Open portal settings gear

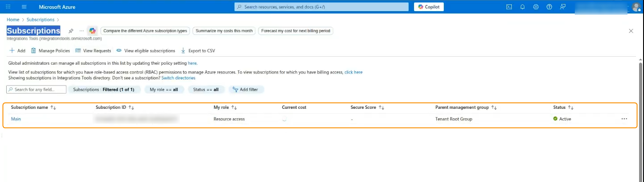click(536, 7)
